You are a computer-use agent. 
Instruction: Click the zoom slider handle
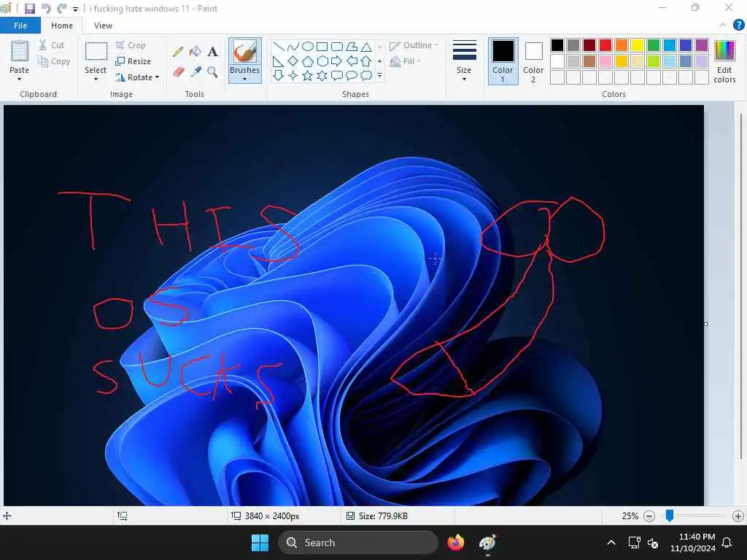point(670,516)
